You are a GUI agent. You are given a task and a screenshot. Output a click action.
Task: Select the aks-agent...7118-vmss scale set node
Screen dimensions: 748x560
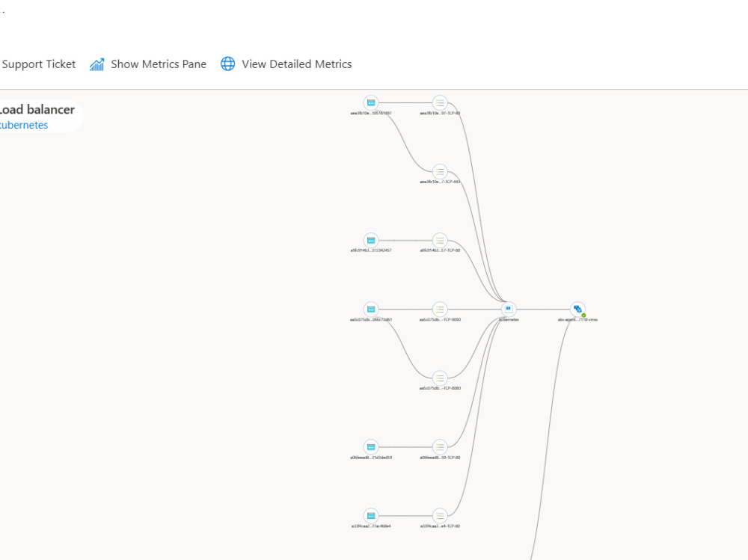pyautogui.click(x=576, y=308)
